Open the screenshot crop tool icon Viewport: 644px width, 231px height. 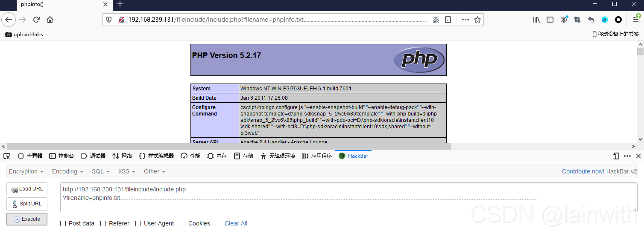577,20
